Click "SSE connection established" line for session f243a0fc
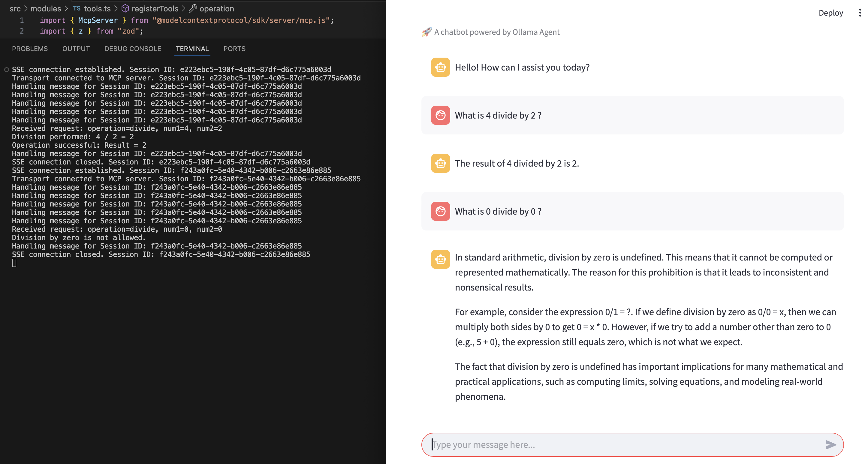This screenshot has width=868, height=464. [171, 170]
